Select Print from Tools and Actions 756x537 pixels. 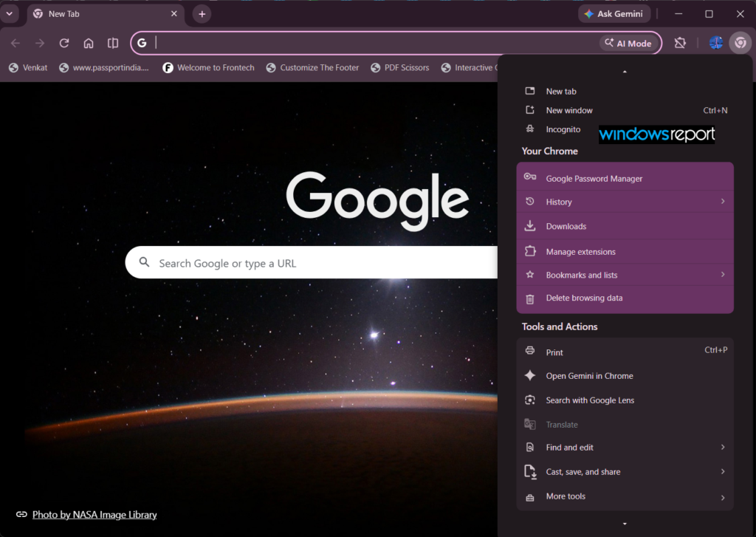click(625, 352)
